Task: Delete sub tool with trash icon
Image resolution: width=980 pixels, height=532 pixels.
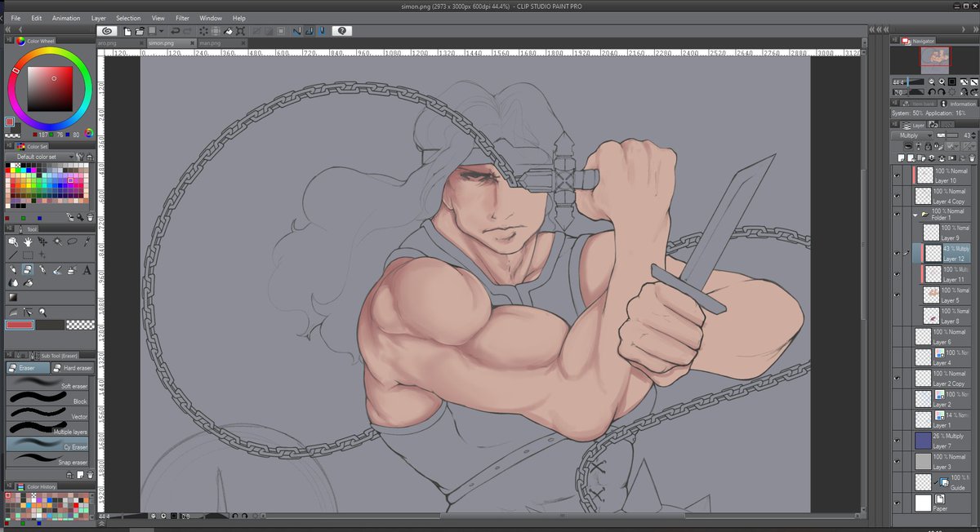Action: coord(90,474)
